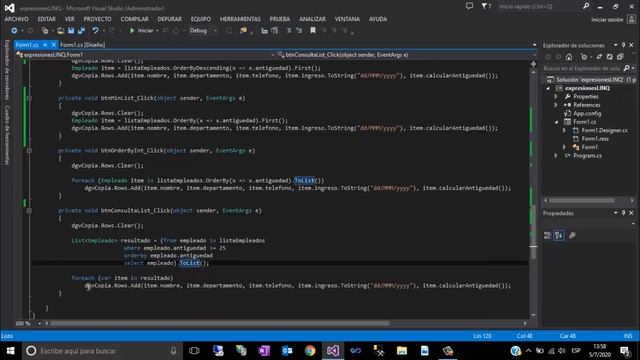The height and width of the screenshot is (360, 640).
Task: Open the HERRAMIENTAS menu
Action: [x=240, y=19]
